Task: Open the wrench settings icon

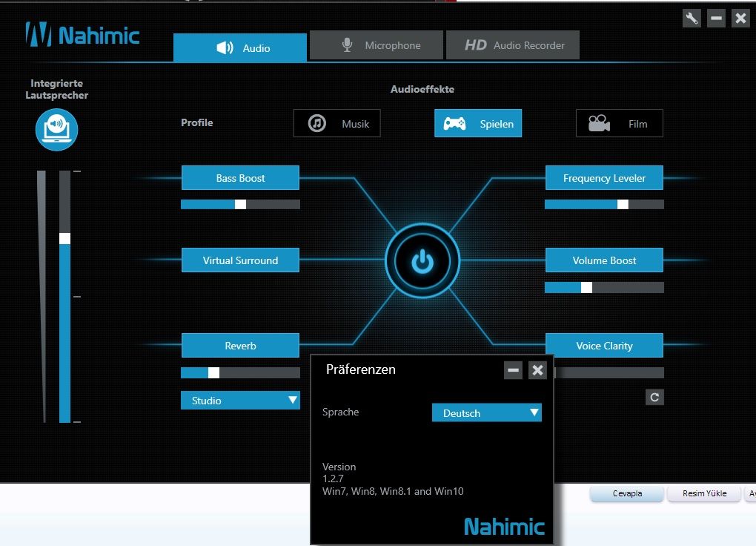Action: 692,19
